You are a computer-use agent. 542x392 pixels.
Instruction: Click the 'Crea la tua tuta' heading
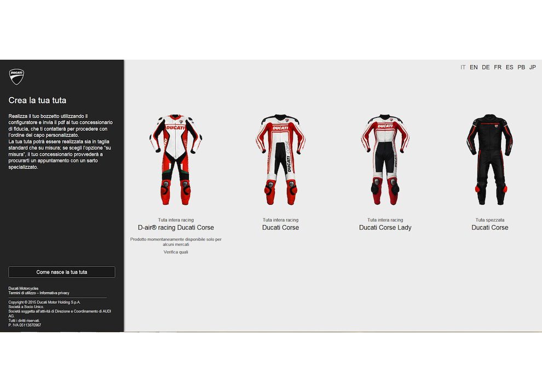[37, 100]
